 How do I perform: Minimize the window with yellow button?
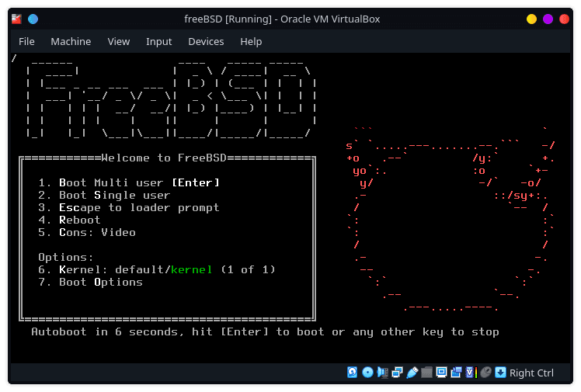(x=531, y=19)
